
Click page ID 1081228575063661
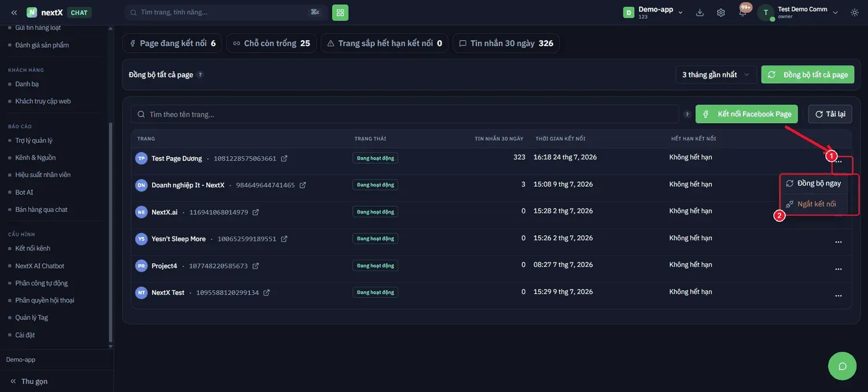245,158
